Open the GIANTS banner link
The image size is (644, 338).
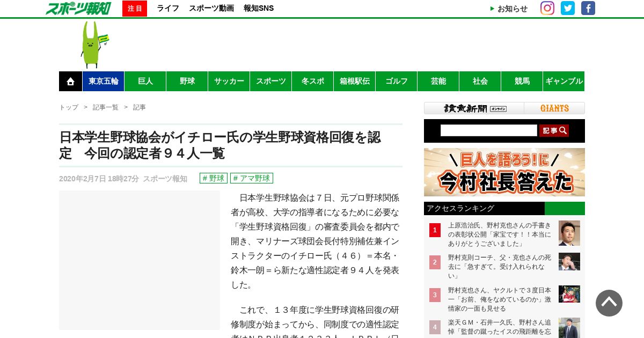(554, 108)
